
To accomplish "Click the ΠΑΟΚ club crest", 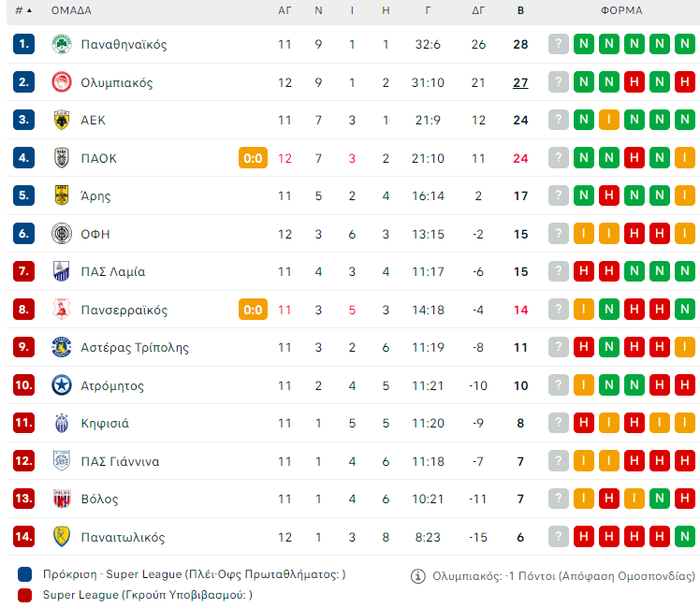I will (62, 158).
